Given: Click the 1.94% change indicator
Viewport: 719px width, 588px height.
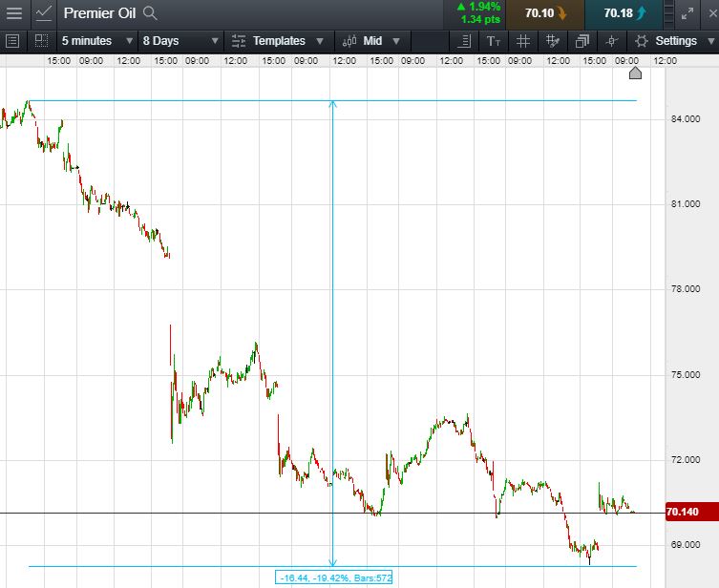Looking at the screenshot, I should [x=479, y=7].
